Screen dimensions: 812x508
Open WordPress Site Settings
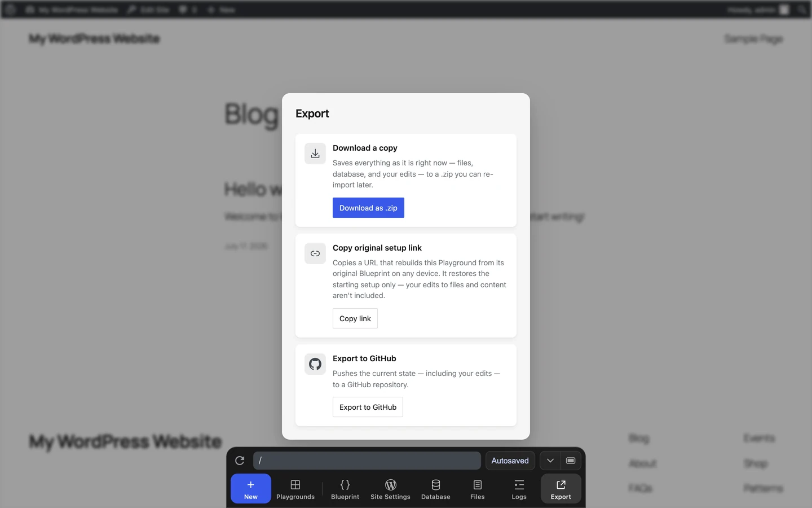390,489
